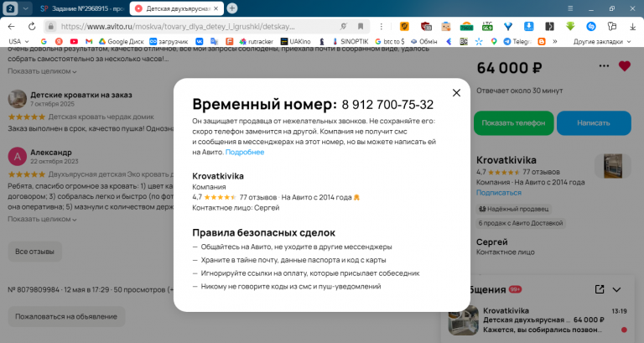This screenshot has height=343, width=644.
Task: Show more bookmarks with double chevron
Action: [555, 41]
